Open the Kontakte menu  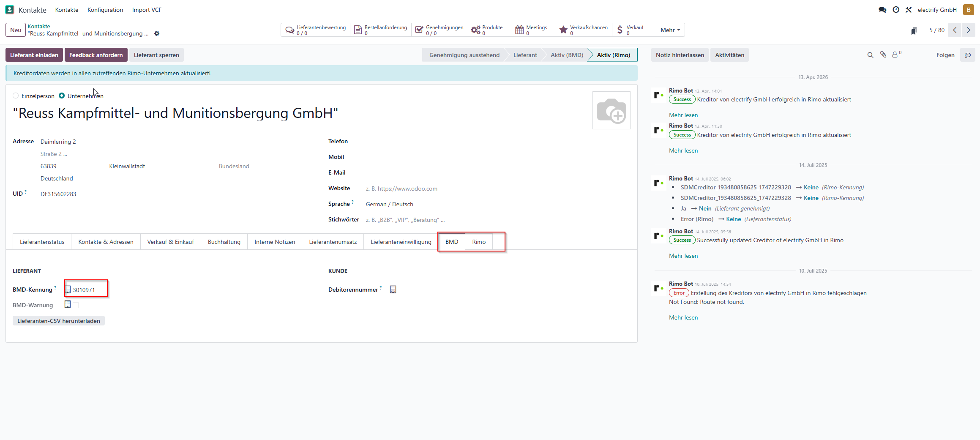pyautogui.click(x=67, y=10)
